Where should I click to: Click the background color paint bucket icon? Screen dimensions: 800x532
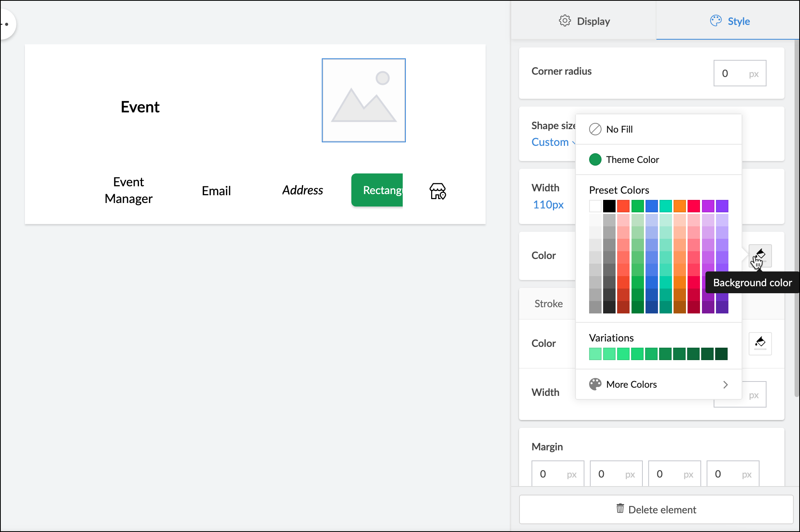[760, 255]
